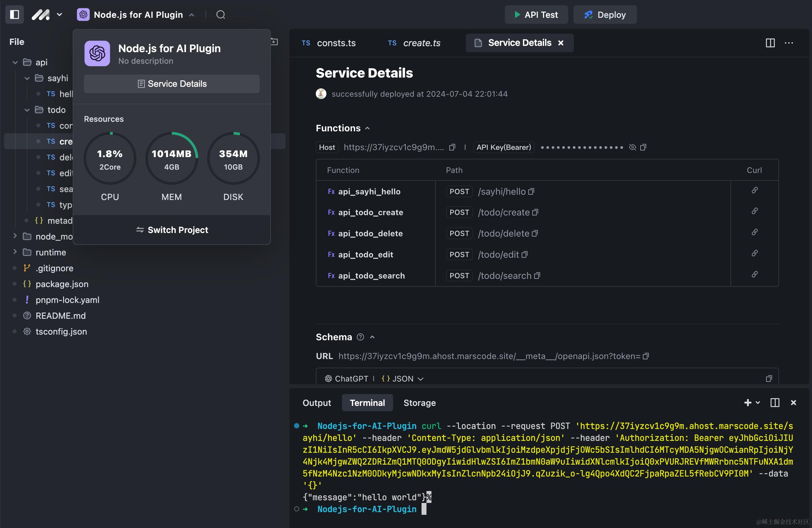Copy curl link for api_todo_search
The width and height of the screenshot is (812, 528).
coord(754,275)
